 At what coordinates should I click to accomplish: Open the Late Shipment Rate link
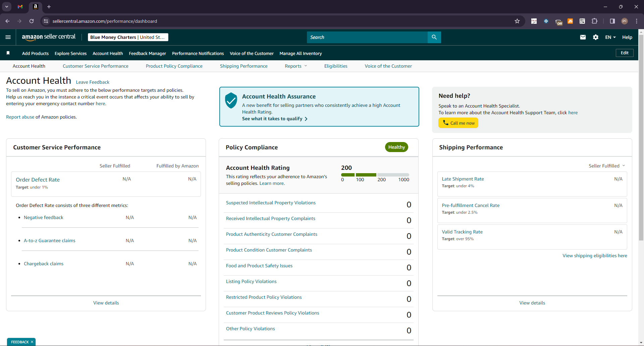pos(463,179)
